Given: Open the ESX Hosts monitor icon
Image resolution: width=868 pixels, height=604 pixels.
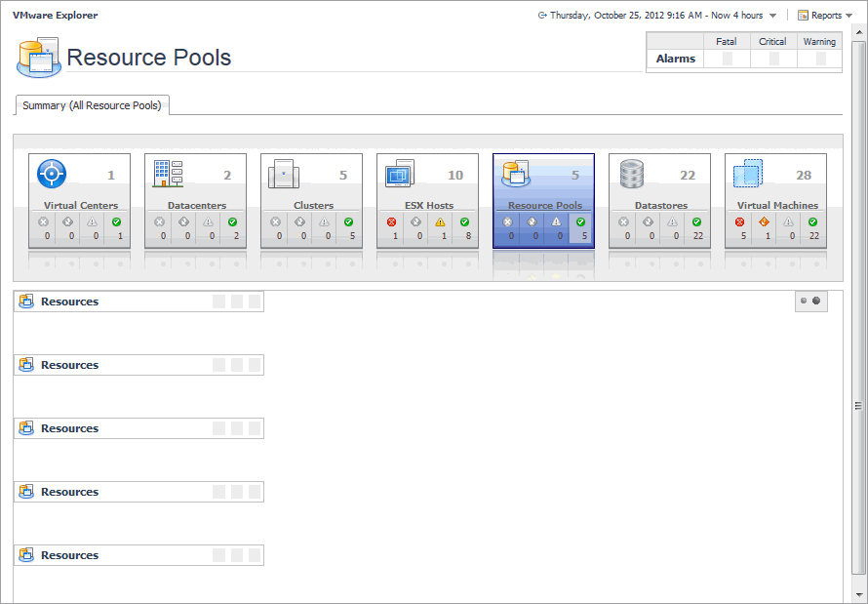Looking at the screenshot, I should (x=400, y=176).
